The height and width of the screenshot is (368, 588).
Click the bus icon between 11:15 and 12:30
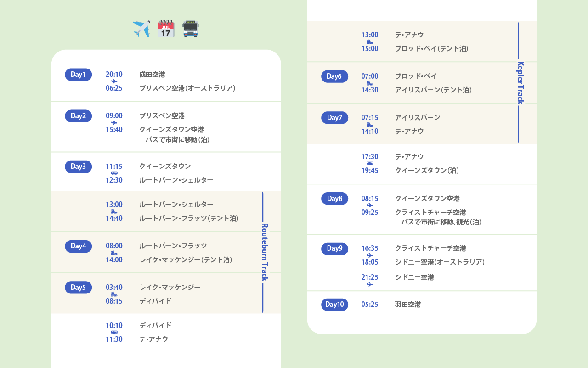pos(114,173)
